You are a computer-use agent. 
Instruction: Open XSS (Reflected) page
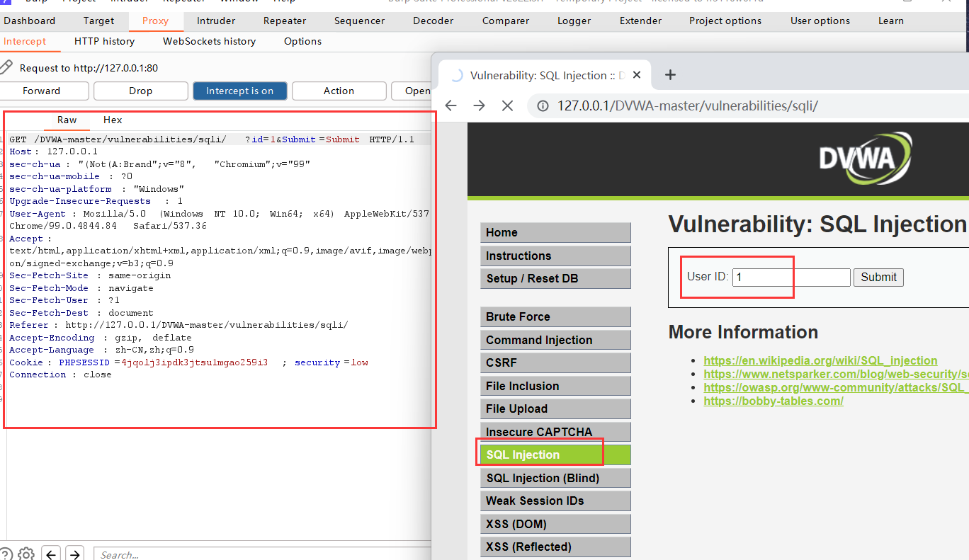[x=555, y=547]
